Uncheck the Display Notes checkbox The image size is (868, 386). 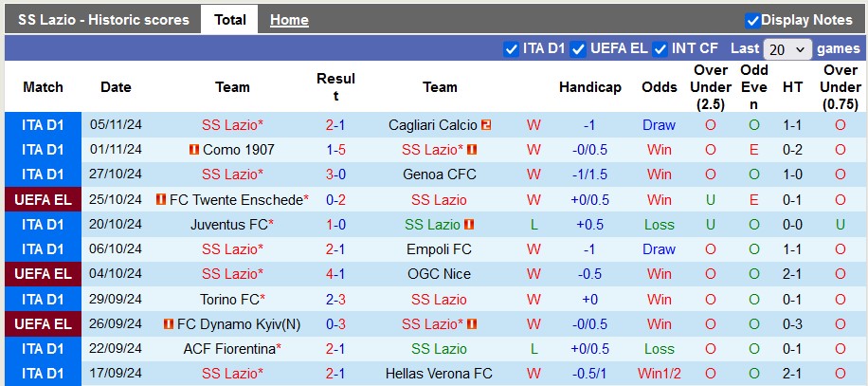coord(752,21)
